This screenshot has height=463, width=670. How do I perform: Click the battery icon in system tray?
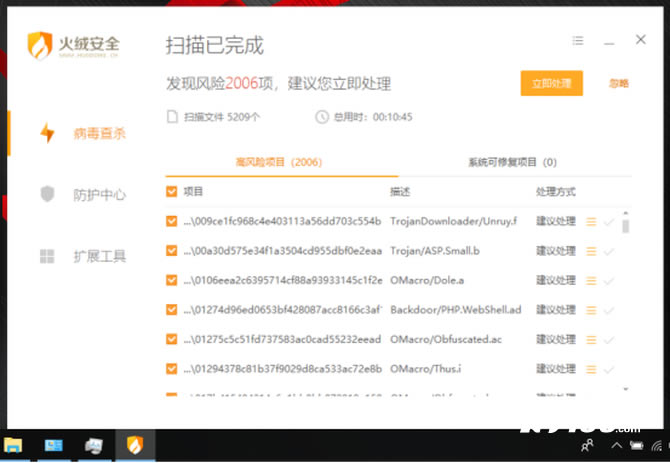click(637, 445)
